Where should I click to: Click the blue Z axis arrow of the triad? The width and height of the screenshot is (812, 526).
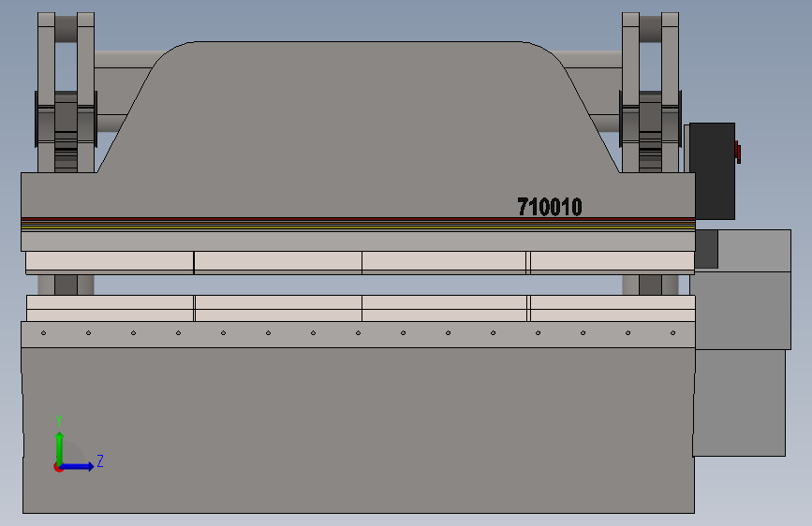pos(78,466)
